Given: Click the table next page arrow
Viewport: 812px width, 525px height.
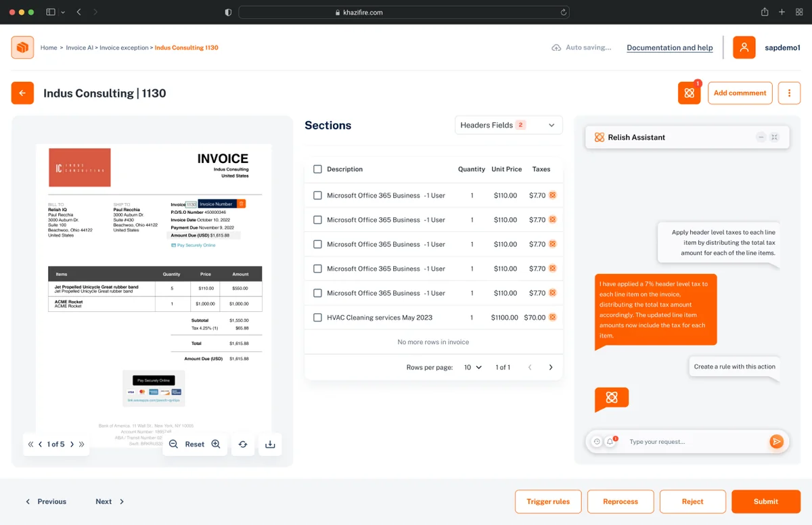Looking at the screenshot, I should coord(551,367).
